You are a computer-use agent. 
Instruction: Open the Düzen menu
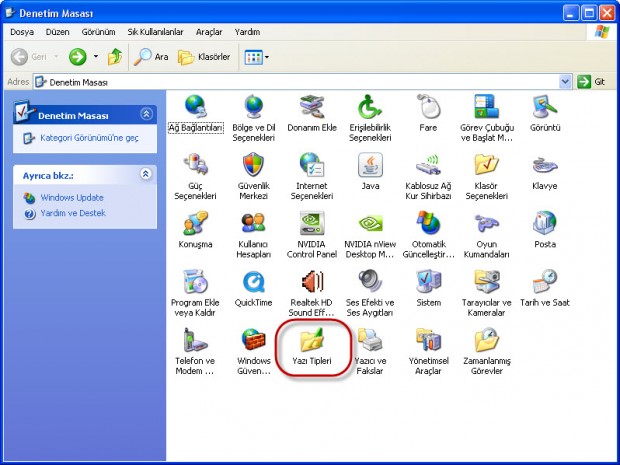click(57, 32)
